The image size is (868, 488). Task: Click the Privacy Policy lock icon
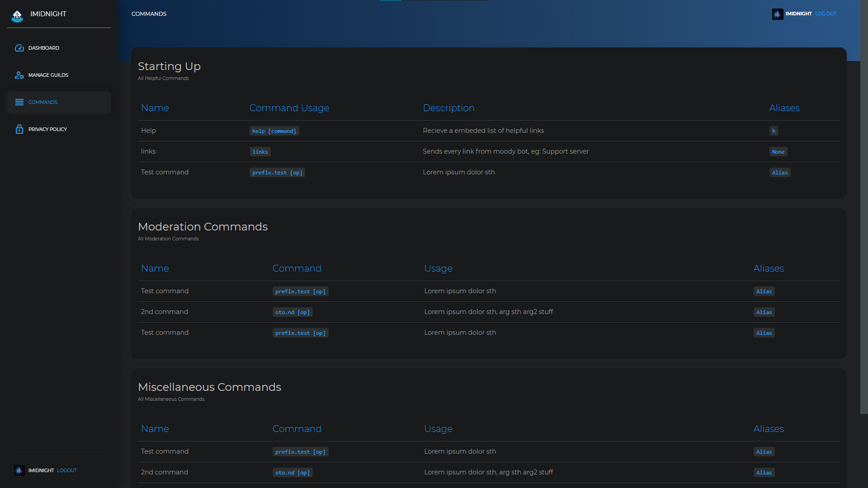19,129
